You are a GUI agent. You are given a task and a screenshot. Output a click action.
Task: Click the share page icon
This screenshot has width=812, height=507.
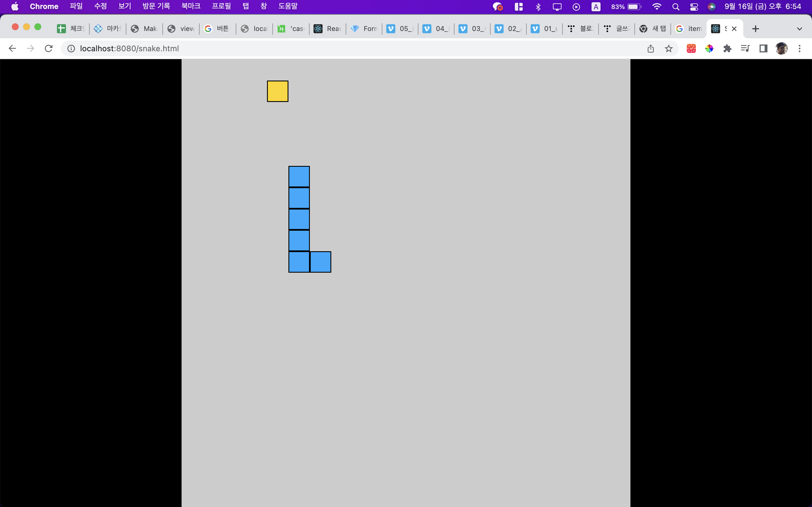pos(651,49)
